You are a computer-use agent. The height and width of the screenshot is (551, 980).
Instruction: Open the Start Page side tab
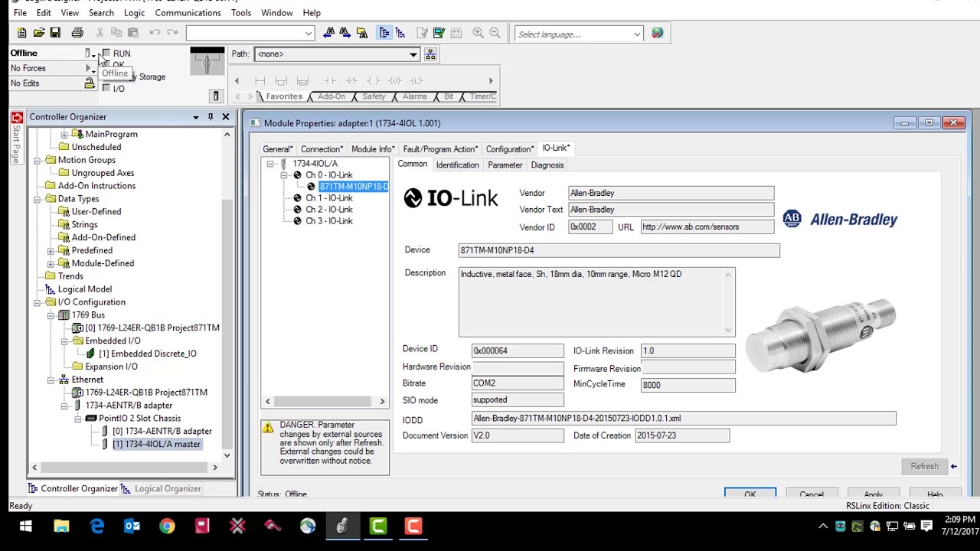point(17,139)
